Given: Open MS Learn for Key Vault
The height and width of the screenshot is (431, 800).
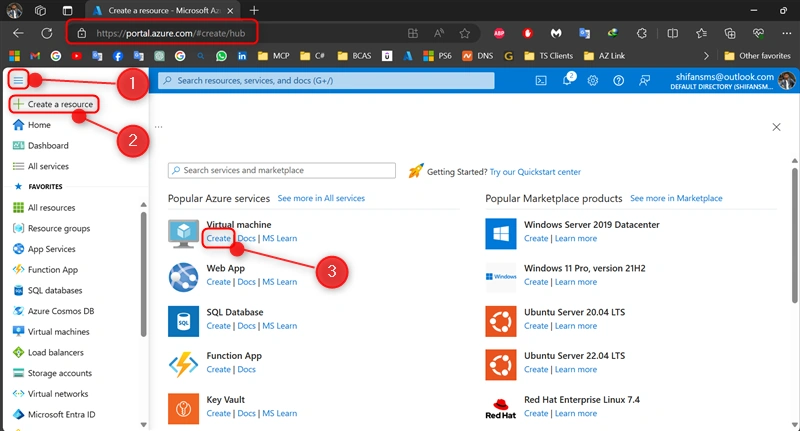Looking at the screenshot, I should click(x=280, y=414).
